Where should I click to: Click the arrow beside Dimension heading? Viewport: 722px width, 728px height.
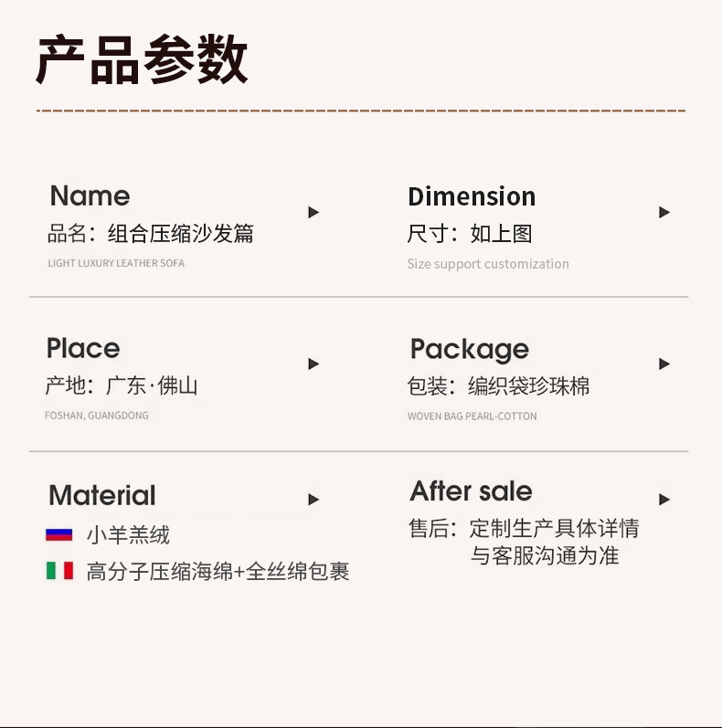click(x=664, y=213)
